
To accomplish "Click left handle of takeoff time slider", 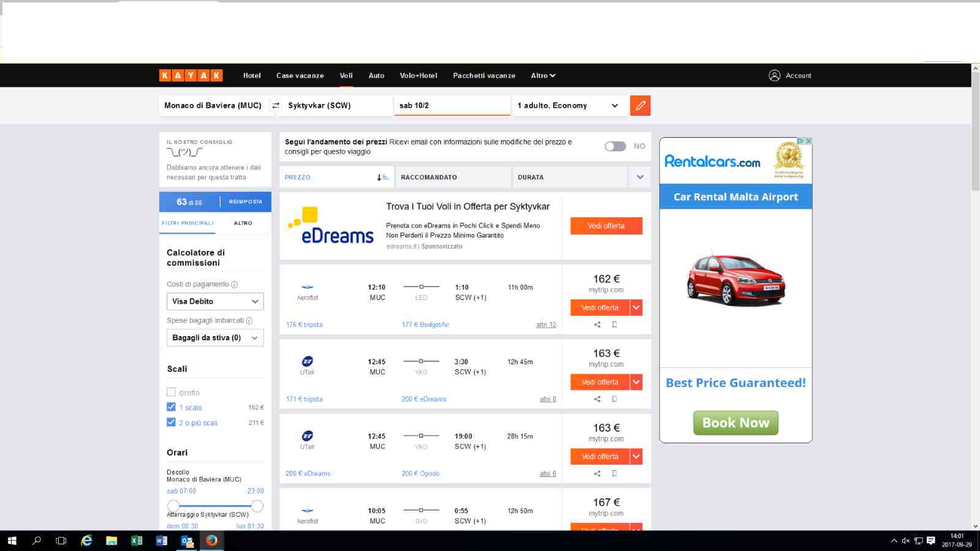I will 173,506.
